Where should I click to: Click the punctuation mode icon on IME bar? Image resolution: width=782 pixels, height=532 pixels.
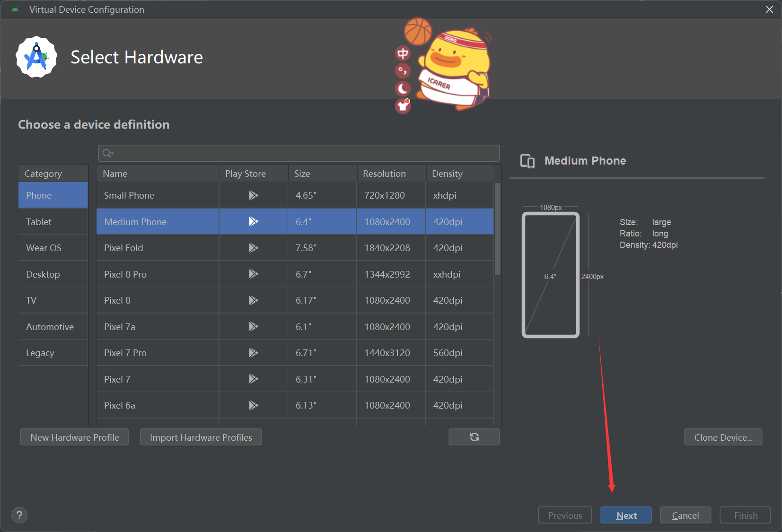tap(403, 71)
